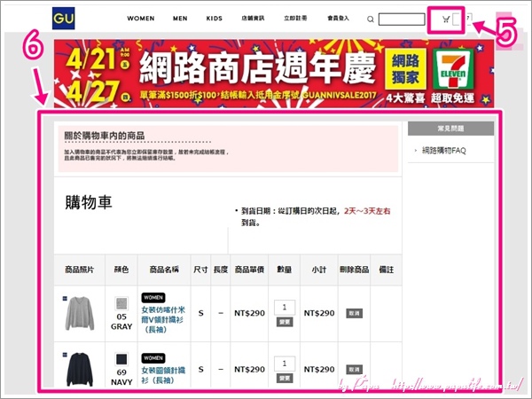Focus the header search input field
This screenshot has height=399, width=532.
click(x=402, y=20)
